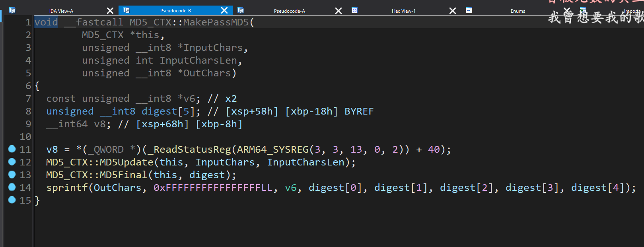
Task: Open the Hex View-1 tab
Action: [403, 11]
